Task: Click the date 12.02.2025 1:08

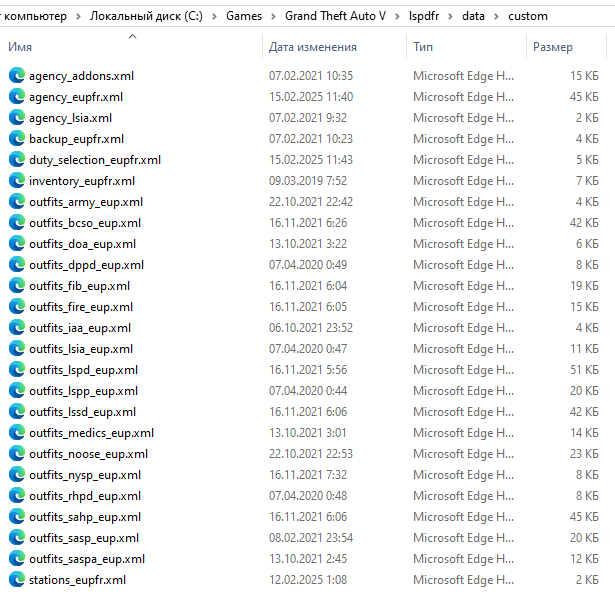Action: [308, 580]
